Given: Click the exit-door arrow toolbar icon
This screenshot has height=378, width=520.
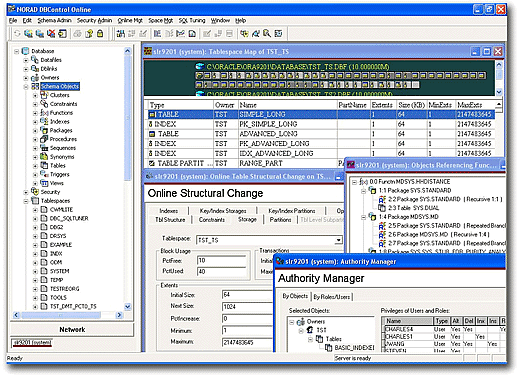Looking at the screenshot, I should pos(62,34).
